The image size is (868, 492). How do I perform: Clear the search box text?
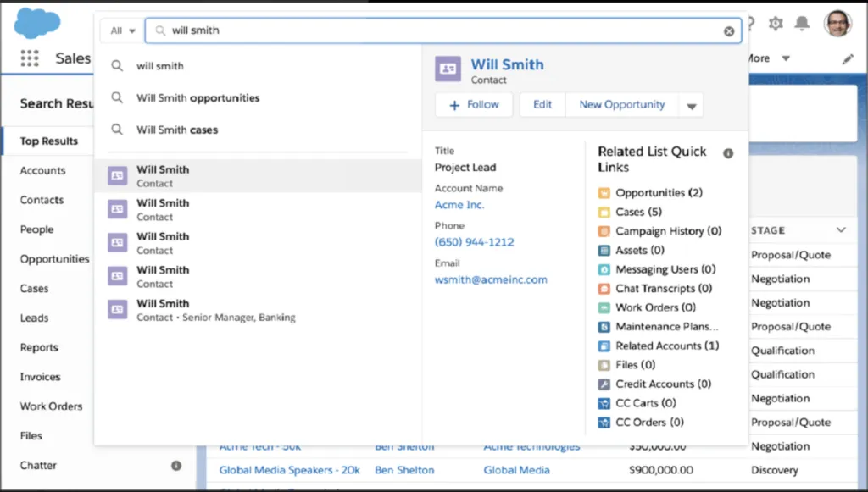click(729, 31)
